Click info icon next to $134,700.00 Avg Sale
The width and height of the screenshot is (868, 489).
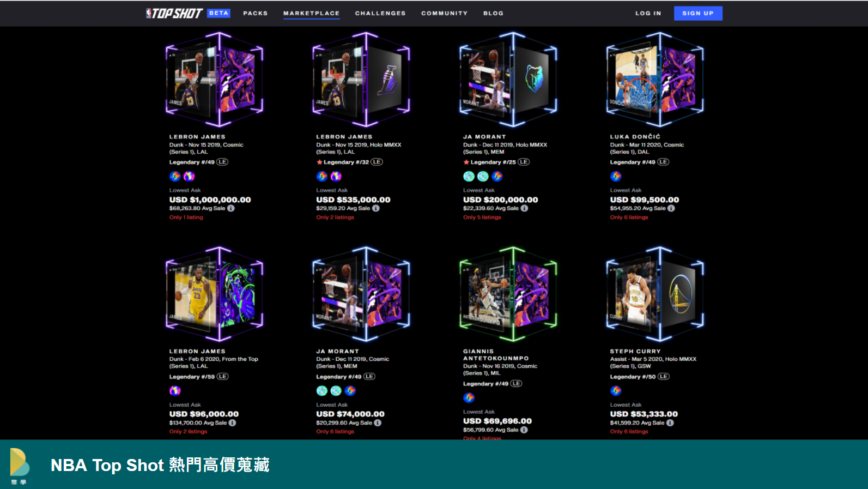[x=232, y=422]
